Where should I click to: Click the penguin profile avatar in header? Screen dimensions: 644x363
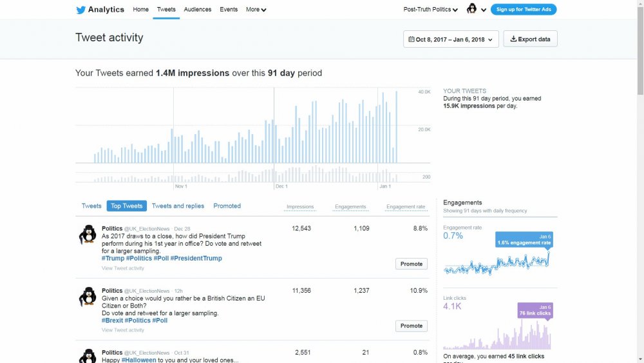[472, 9]
